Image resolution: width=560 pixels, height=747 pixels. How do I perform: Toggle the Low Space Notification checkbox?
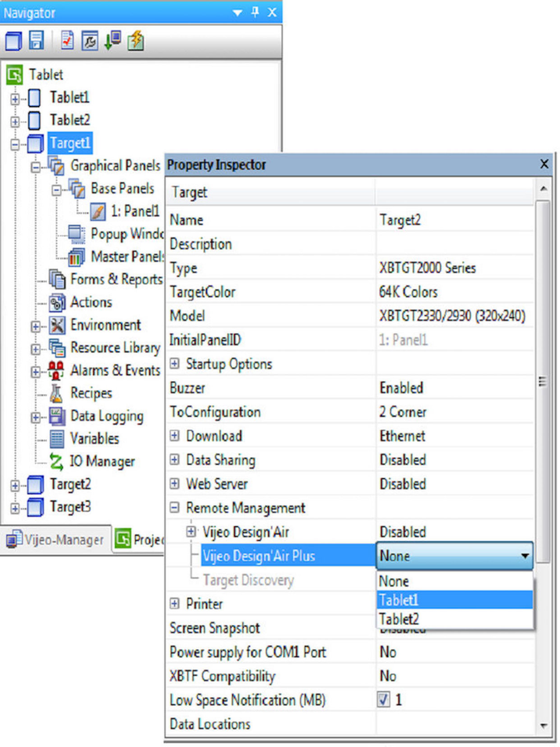click(384, 699)
